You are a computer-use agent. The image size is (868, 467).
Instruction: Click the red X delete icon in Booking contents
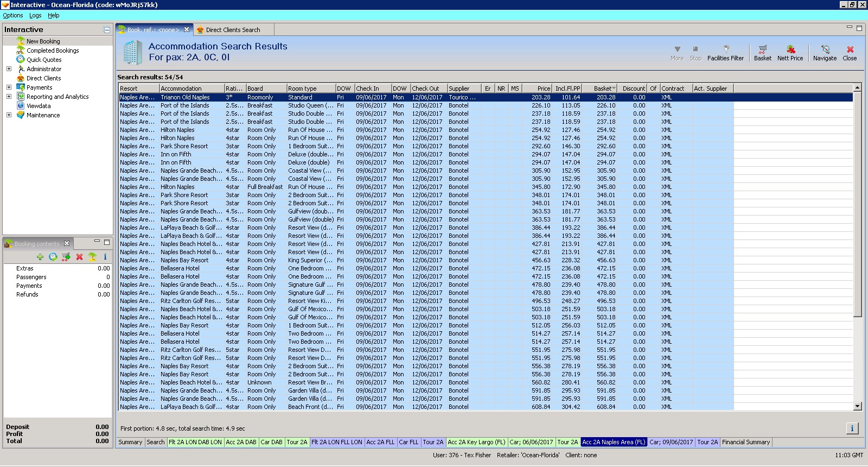79,257
